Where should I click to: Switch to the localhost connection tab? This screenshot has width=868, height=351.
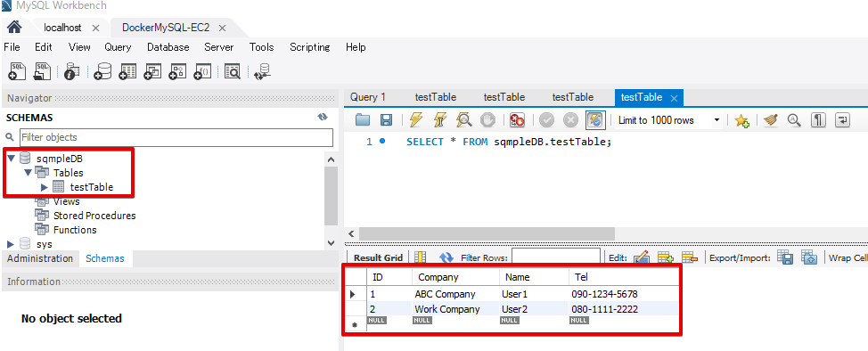click(x=62, y=28)
